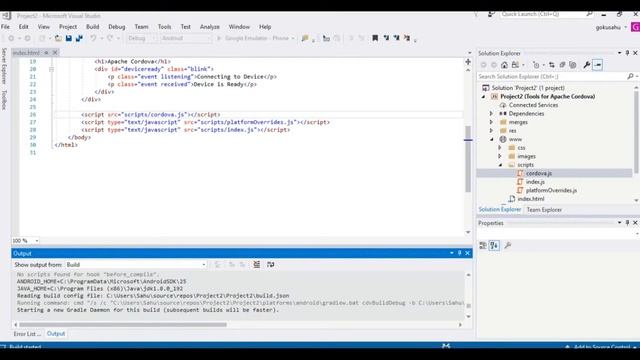
Task: Click the Output panel horizontal scrollbar thumb
Action: pyautogui.click(x=123, y=325)
